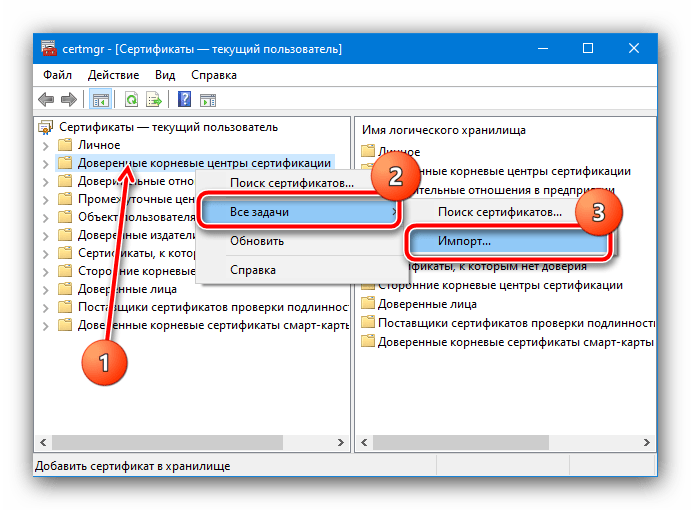
Task: Select Сторонние корневые центры сертификации in right pane
Action: pyautogui.click(x=500, y=285)
